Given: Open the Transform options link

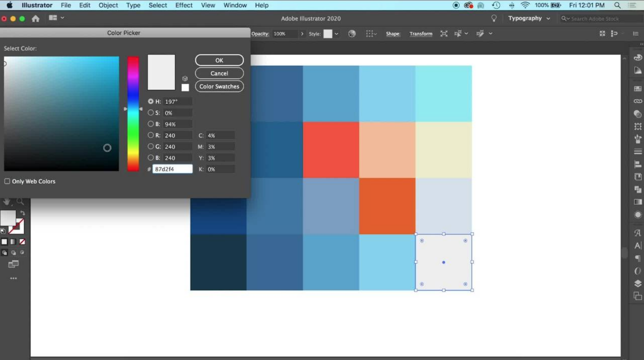Looking at the screenshot, I should (421, 33).
